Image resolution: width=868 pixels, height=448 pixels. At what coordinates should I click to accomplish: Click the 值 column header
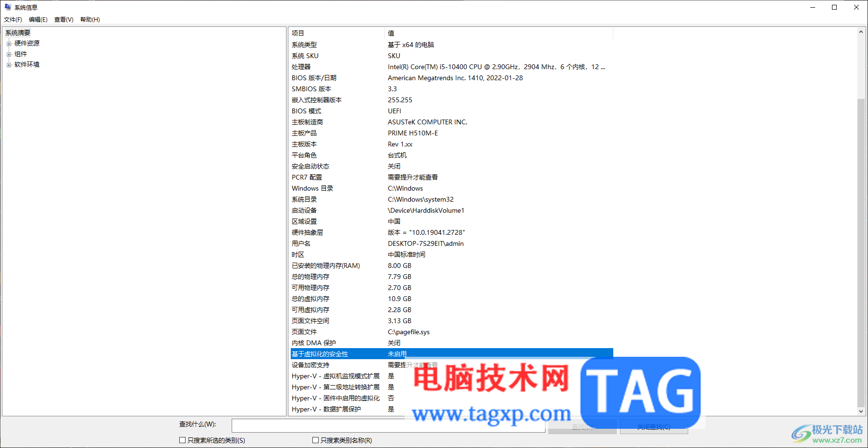pos(499,33)
